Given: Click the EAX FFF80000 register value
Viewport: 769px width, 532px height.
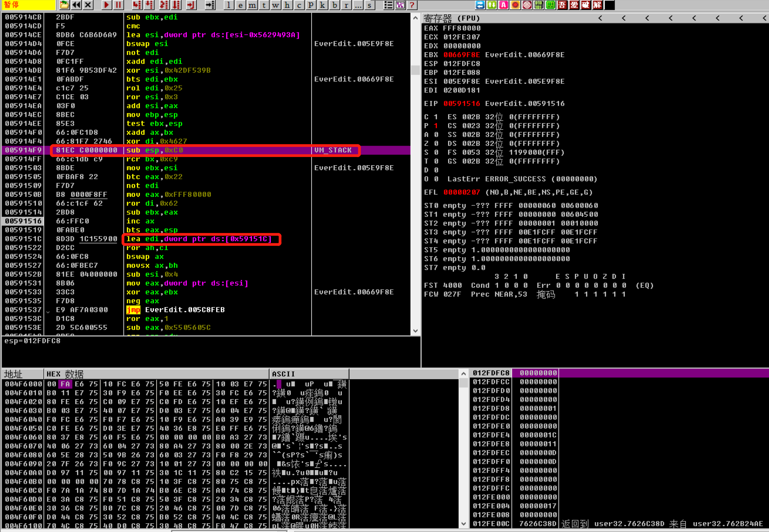Looking at the screenshot, I should pyautogui.click(x=462, y=28).
